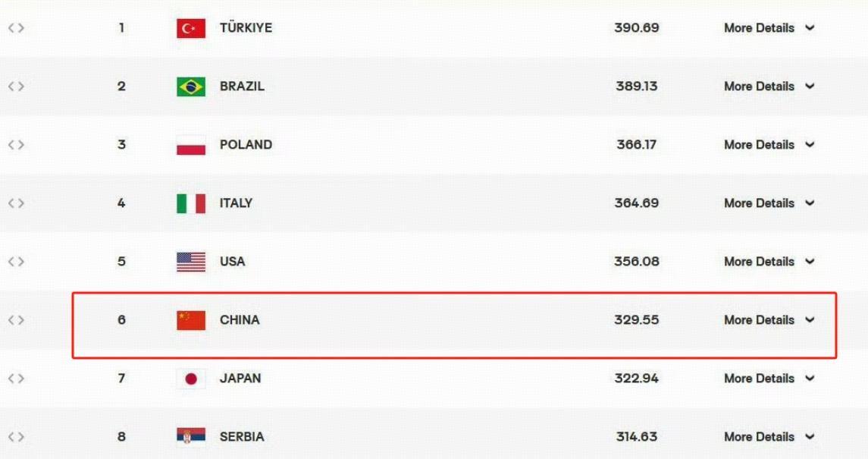The height and width of the screenshot is (459, 868).
Task: Click the Poland flag icon
Action: pyautogui.click(x=191, y=145)
